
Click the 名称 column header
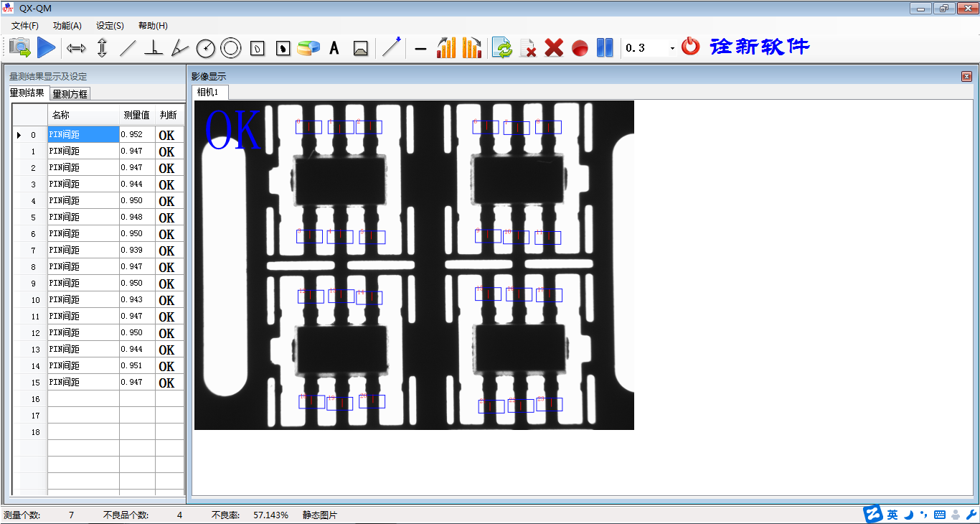coord(61,115)
